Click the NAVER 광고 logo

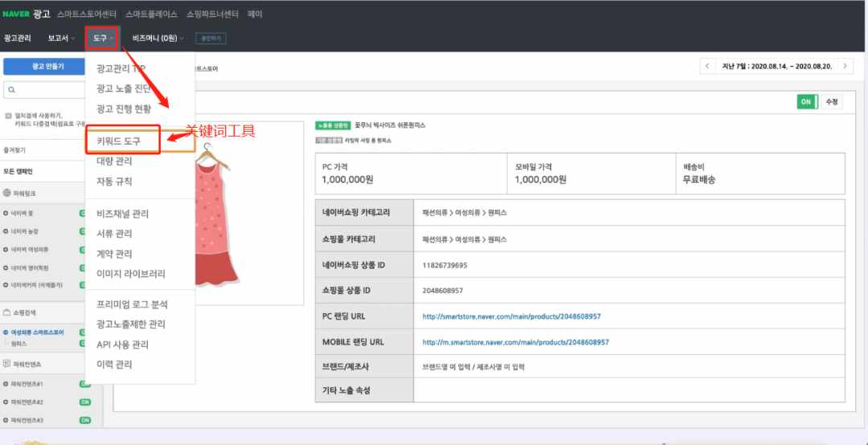click(26, 14)
